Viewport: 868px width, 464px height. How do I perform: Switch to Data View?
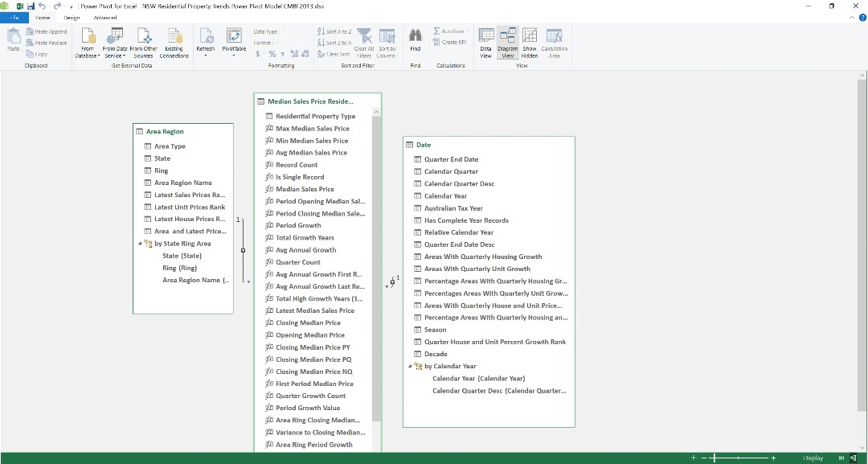coord(485,43)
